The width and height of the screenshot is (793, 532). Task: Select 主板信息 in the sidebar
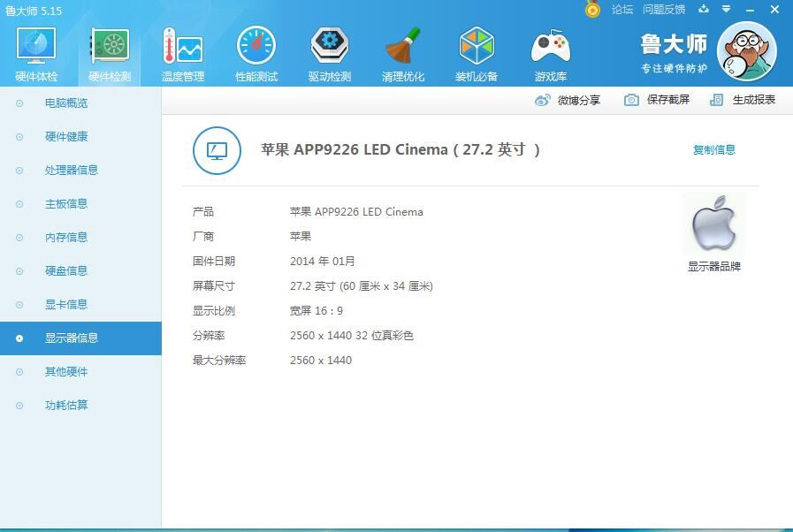tap(81, 204)
